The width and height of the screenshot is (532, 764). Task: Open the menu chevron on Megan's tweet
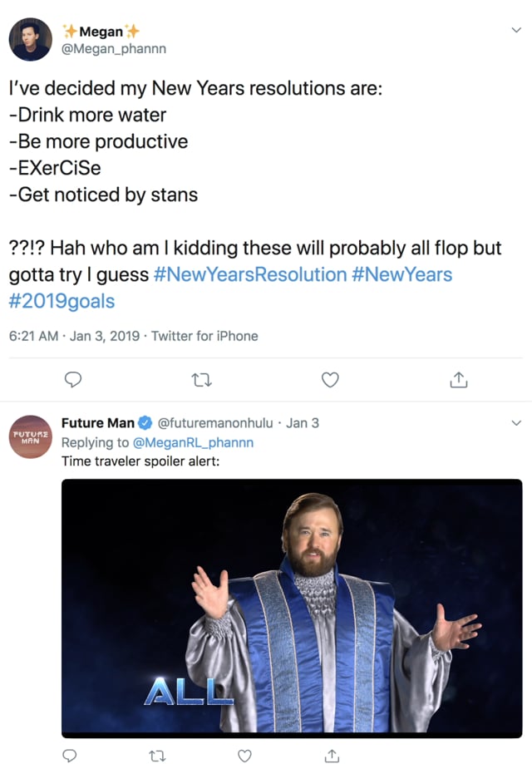[x=515, y=31]
